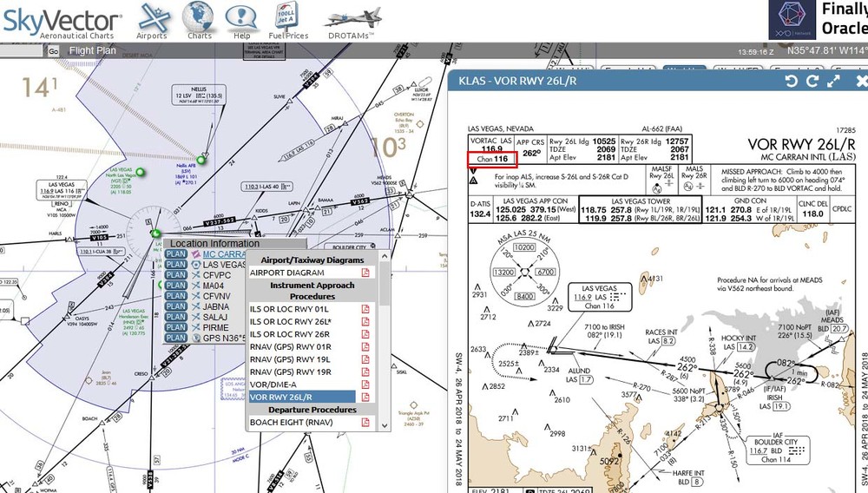Click the SkyVector Aeronautical Charts logo

[x=62, y=22]
